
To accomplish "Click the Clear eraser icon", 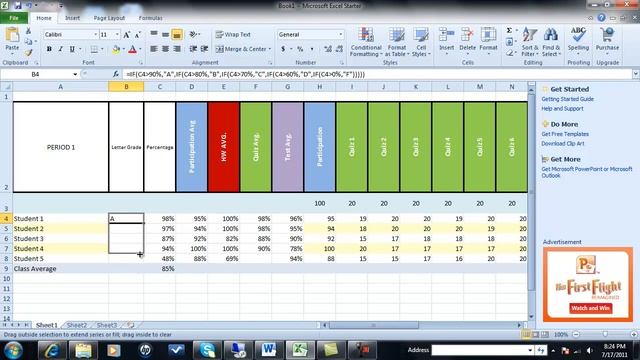I will coord(509,53).
